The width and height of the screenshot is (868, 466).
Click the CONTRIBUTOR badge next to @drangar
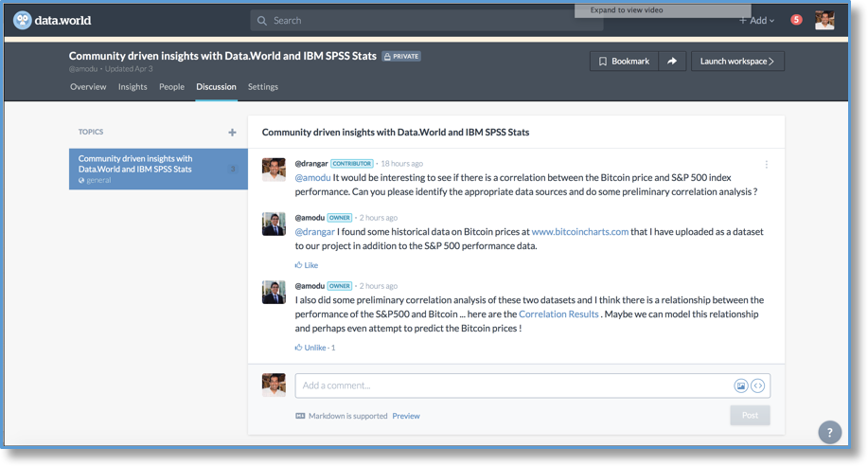click(x=351, y=164)
